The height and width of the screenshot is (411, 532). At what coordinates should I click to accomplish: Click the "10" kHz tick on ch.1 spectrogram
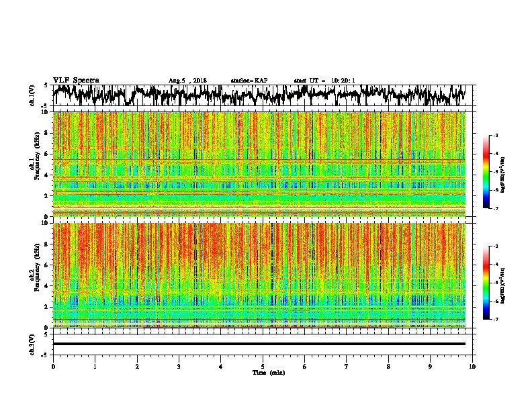pos(45,112)
